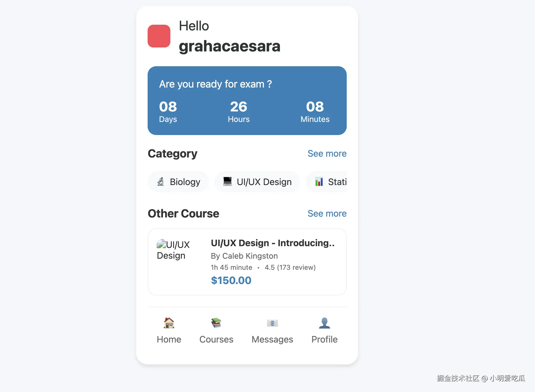Click the Profile person icon
Screen dimensions: 535x392
click(x=325, y=323)
